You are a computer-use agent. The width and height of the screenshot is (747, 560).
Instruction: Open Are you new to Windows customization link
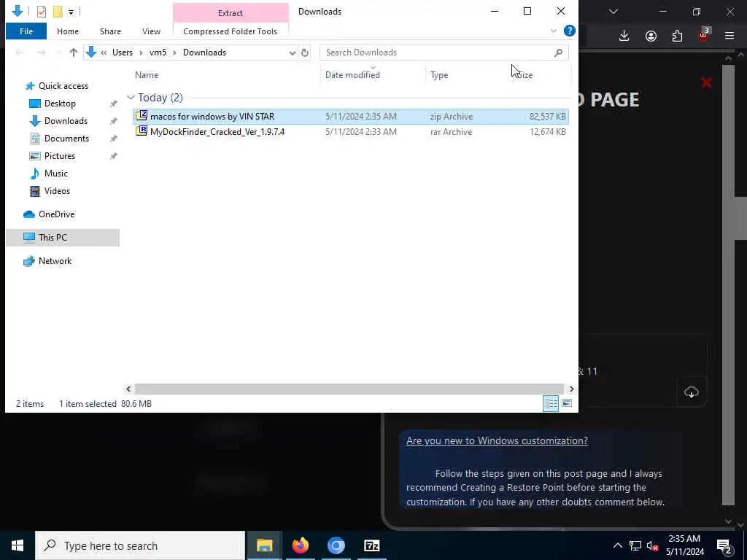pos(497,441)
